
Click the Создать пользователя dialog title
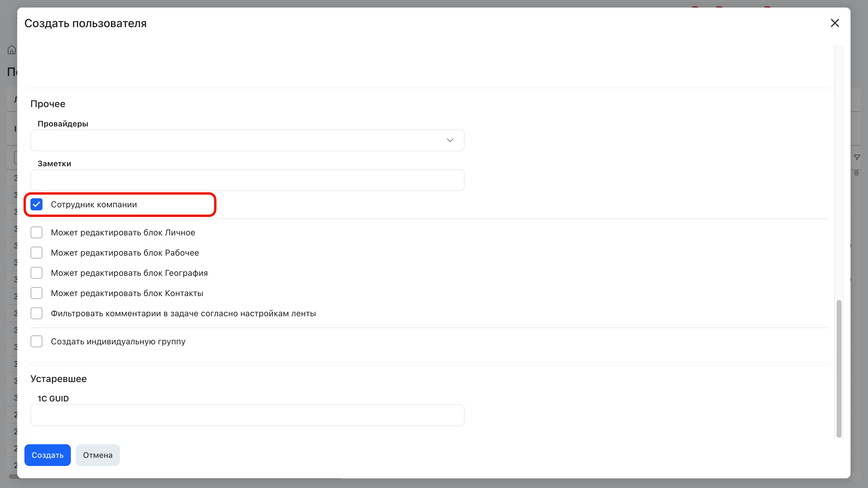[x=86, y=23]
